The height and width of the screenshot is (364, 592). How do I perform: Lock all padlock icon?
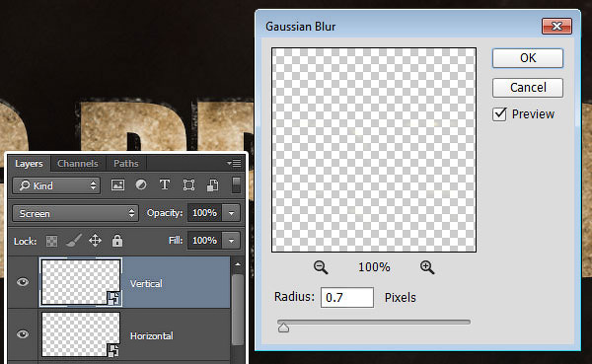coord(117,241)
